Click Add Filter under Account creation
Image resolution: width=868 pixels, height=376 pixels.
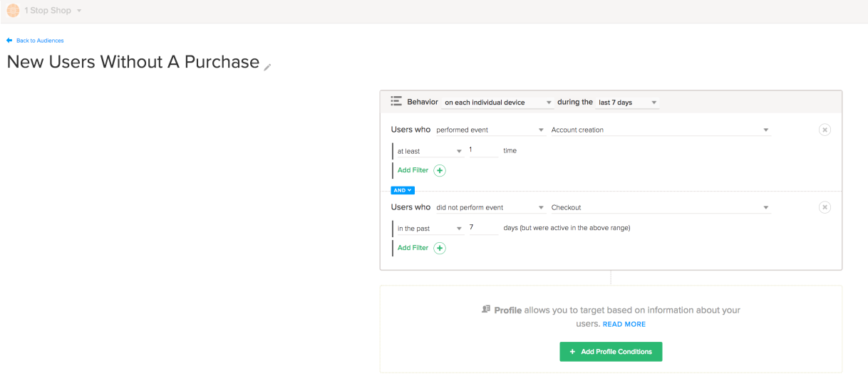coord(413,170)
